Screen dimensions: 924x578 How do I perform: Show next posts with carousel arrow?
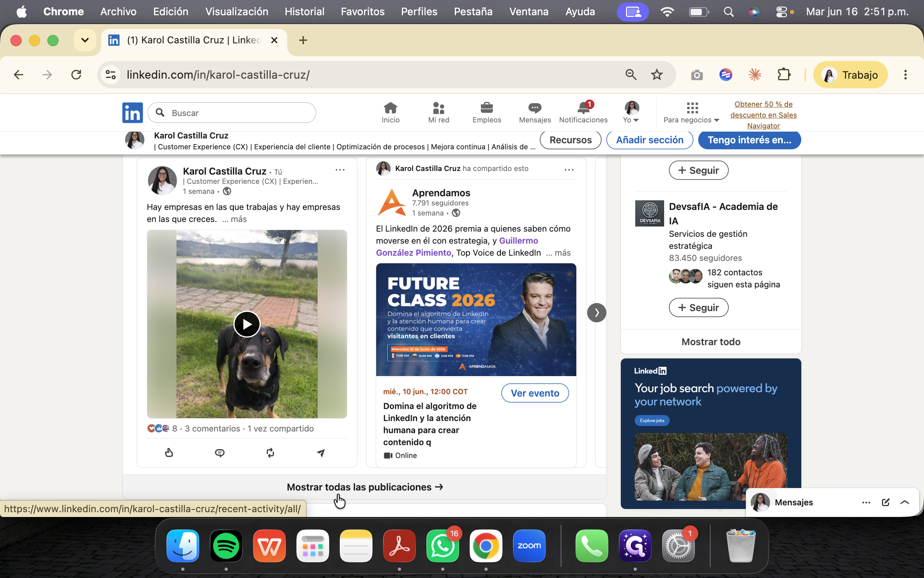click(x=596, y=312)
